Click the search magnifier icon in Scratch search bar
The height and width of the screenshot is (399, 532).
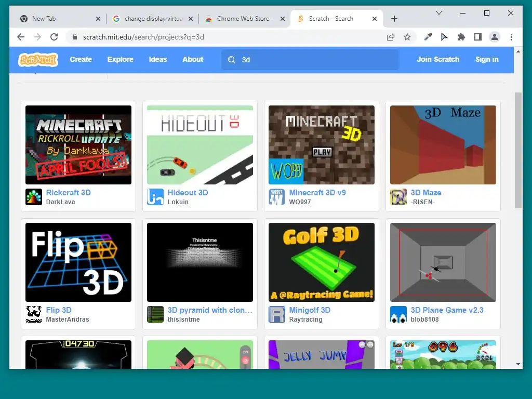[x=232, y=60]
